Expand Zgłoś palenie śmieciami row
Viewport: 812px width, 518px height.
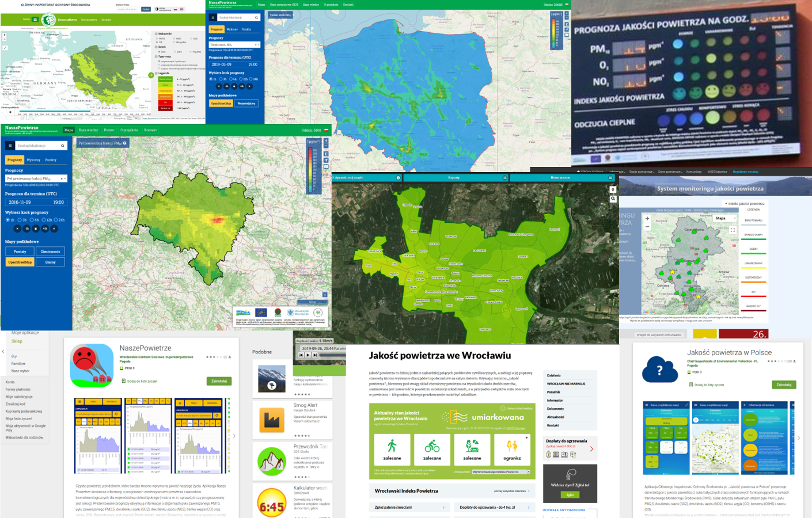408,507
